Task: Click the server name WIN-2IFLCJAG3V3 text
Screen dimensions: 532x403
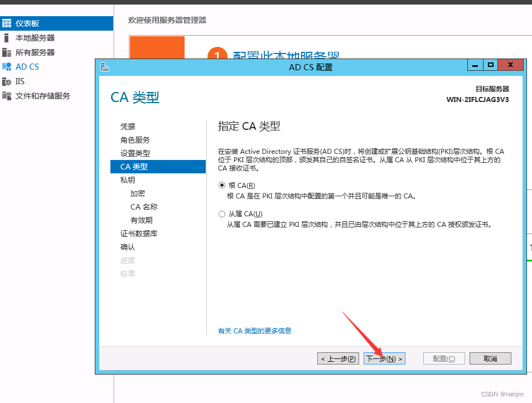Action: point(478,99)
